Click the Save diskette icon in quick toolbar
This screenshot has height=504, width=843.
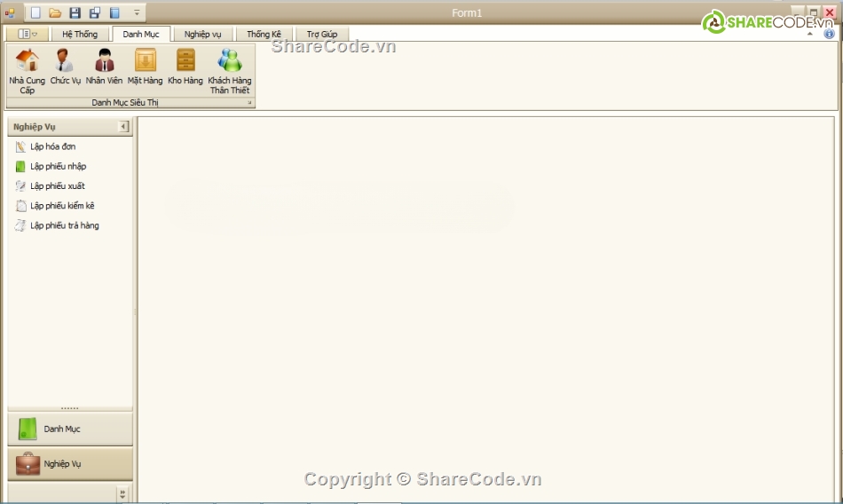coord(75,13)
